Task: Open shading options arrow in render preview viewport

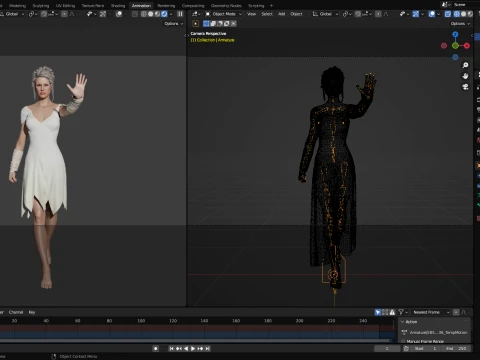Action: point(171,14)
